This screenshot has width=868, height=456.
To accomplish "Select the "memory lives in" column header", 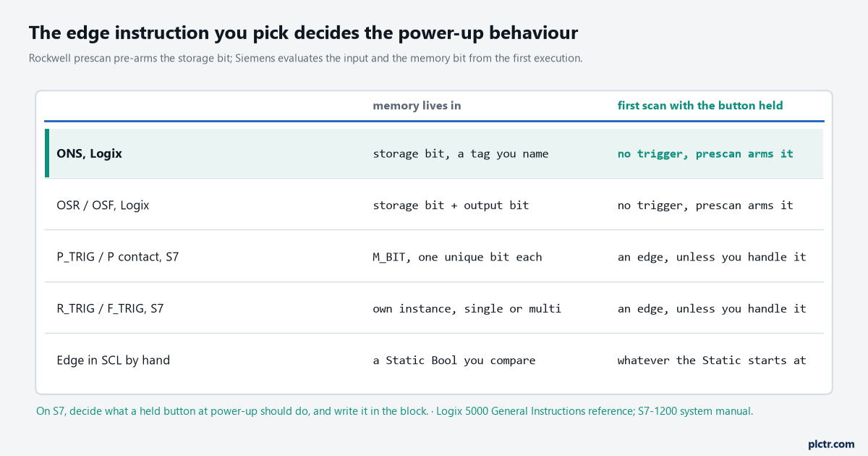I will click(417, 106).
